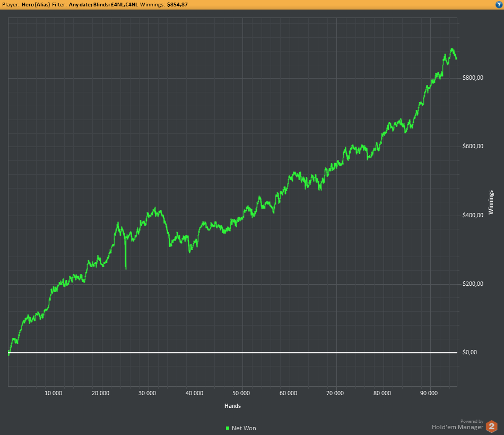The image size is (504, 435).
Task: Click the 40 000 hands tick label
Action: click(194, 393)
